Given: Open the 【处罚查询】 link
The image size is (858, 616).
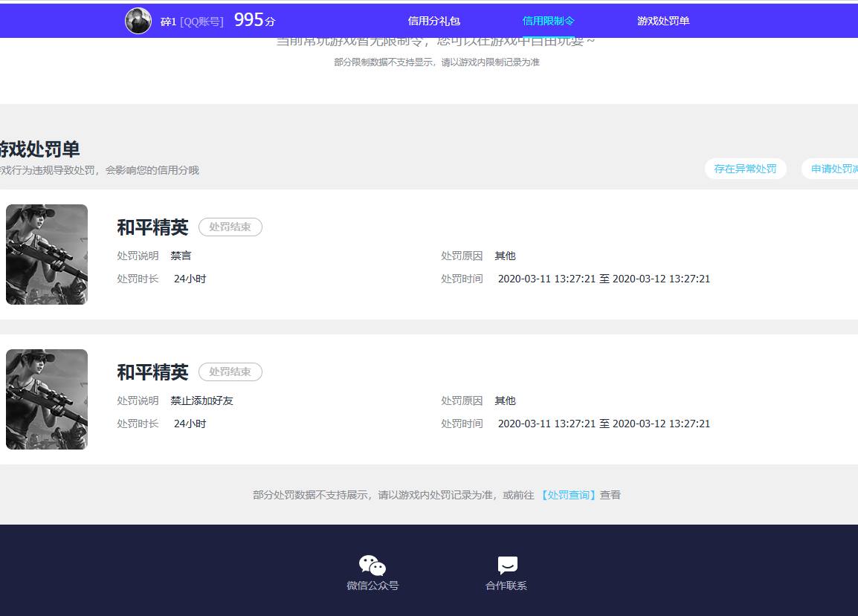Looking at the screenshot, I should tap(568, 495).
